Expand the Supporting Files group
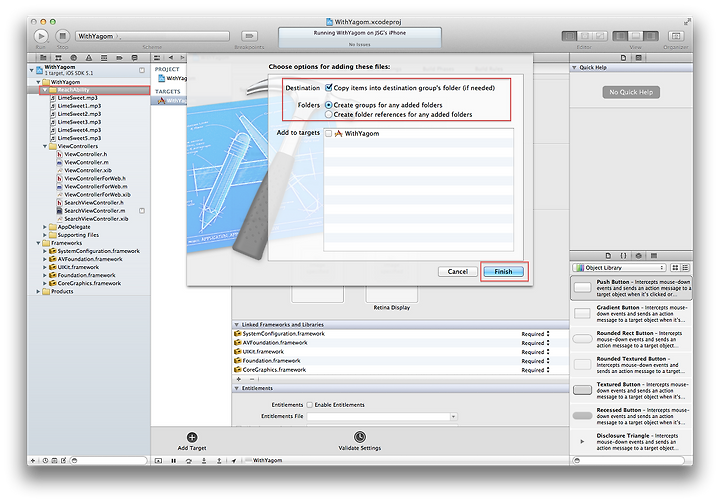Image resolution: width=720 pixels, height=503 pixels. point(45,235)
